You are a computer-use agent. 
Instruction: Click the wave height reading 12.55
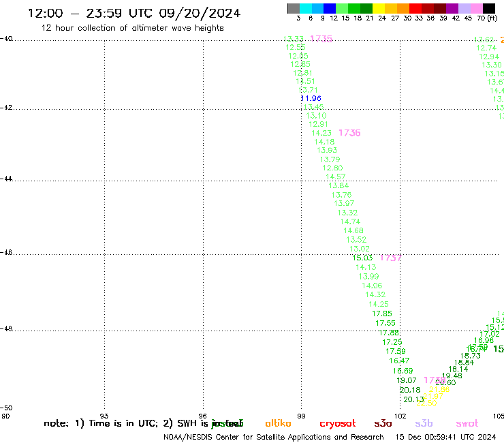[296, 47]
